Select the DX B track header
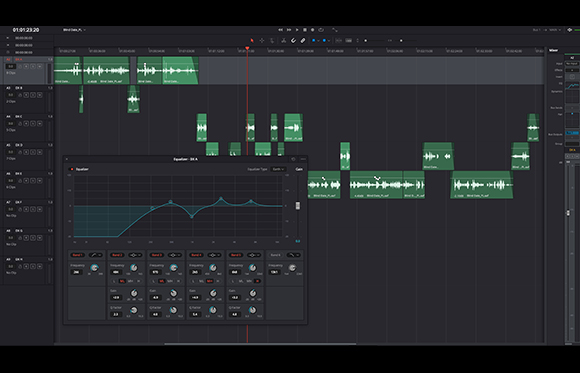This screenshot has height=373, width=580. 27,99
